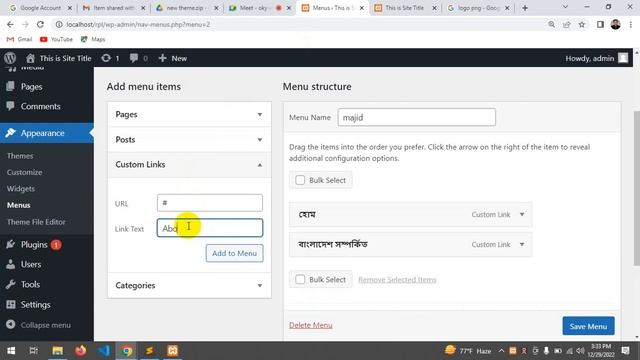
Task: Expand বাংলাদেশ সম্পর্কিত menu item options
Action: [x=522, y=244]
